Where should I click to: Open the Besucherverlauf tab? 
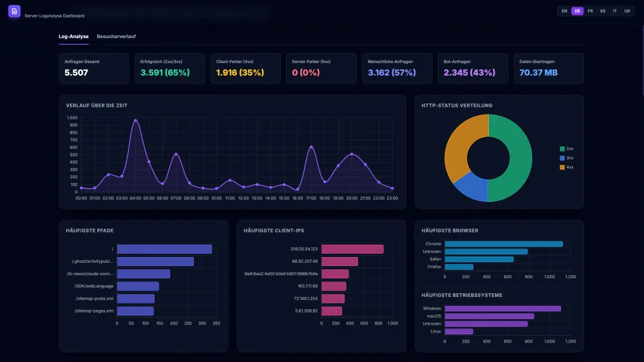tap(116, 37)
